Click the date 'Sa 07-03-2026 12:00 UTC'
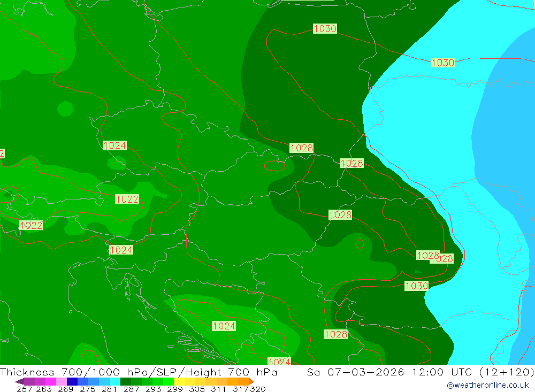 [389, 372]
